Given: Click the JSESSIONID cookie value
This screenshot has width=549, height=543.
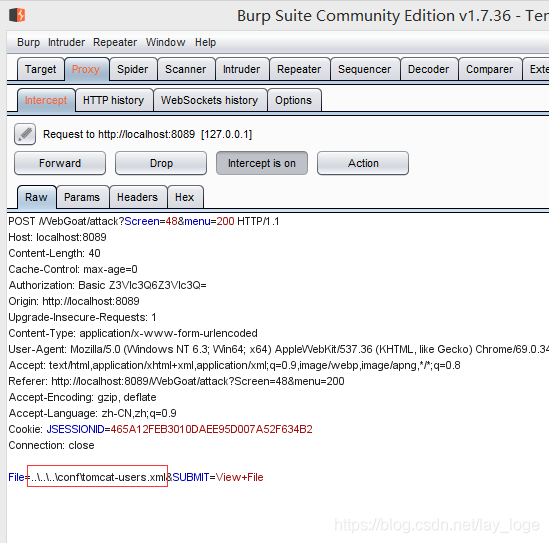Looking at the screenshot, I should (x=211, y=429).
